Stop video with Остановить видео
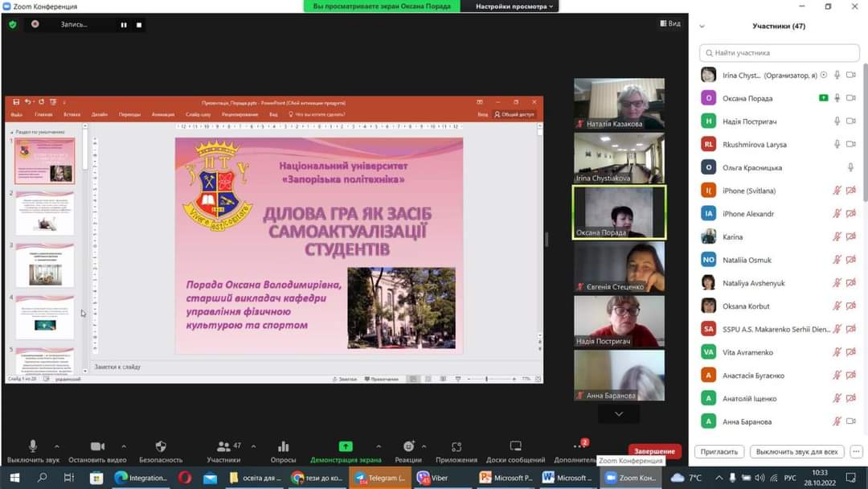This screenshot has width=868, height=489. pyautogui.click(x=97, y=446)
